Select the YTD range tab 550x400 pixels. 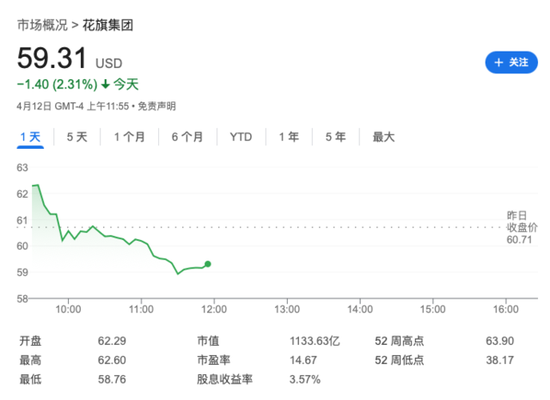coord(241,137)
